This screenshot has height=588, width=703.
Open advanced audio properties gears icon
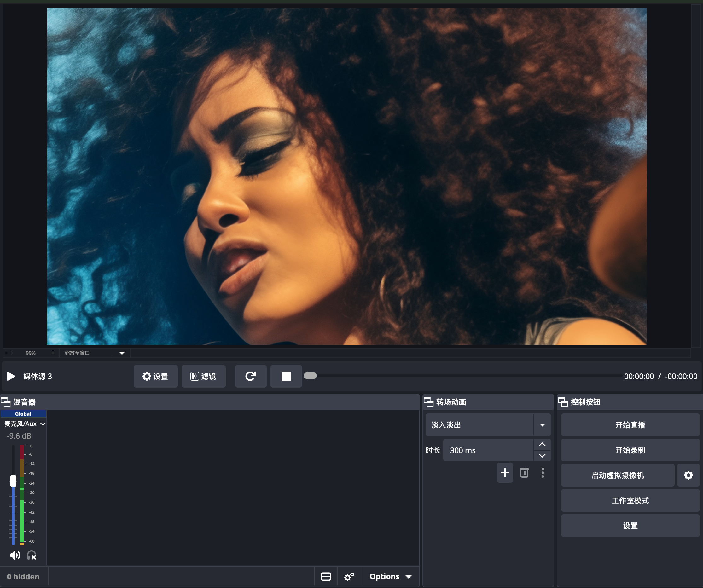pos(349,577)
